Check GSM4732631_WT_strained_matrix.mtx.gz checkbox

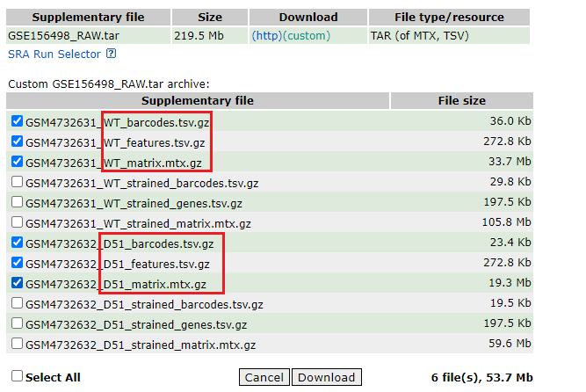[17, 222]
